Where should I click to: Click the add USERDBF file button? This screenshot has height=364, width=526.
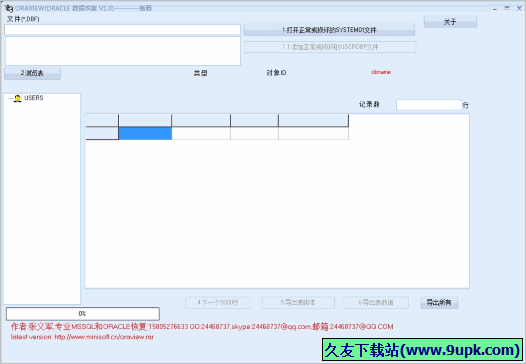coord(330,47)
